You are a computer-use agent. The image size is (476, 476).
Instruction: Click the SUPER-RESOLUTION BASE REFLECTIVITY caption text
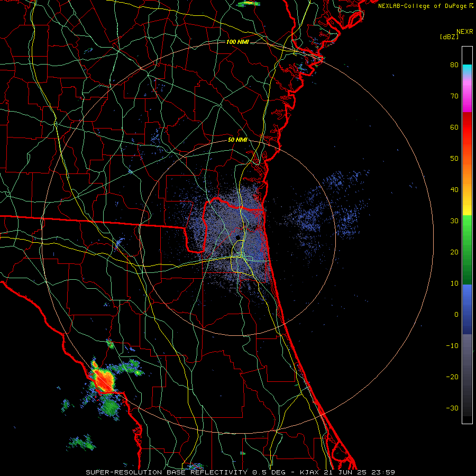[167, 472]
